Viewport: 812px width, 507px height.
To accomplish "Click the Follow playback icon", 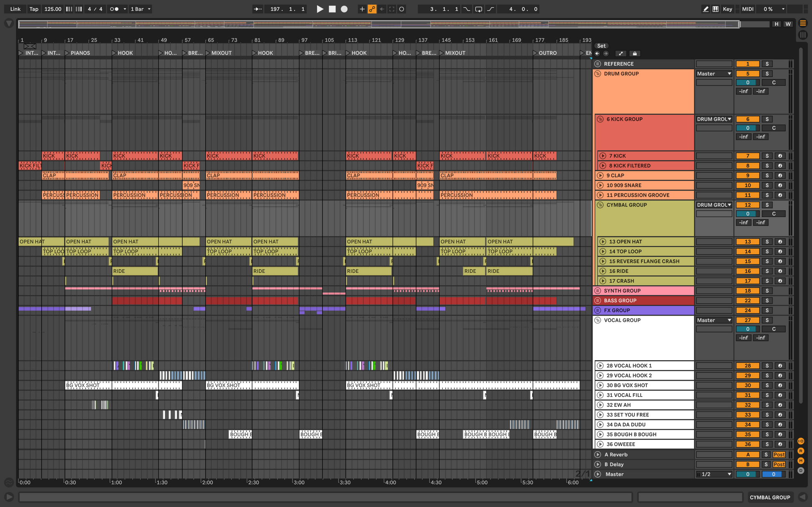I will click(x=258, y=9).
